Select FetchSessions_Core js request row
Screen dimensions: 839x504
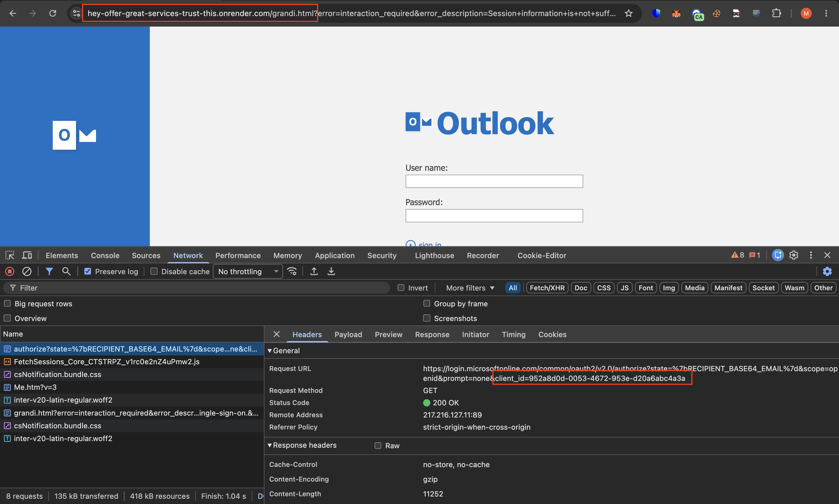point(132,362)
